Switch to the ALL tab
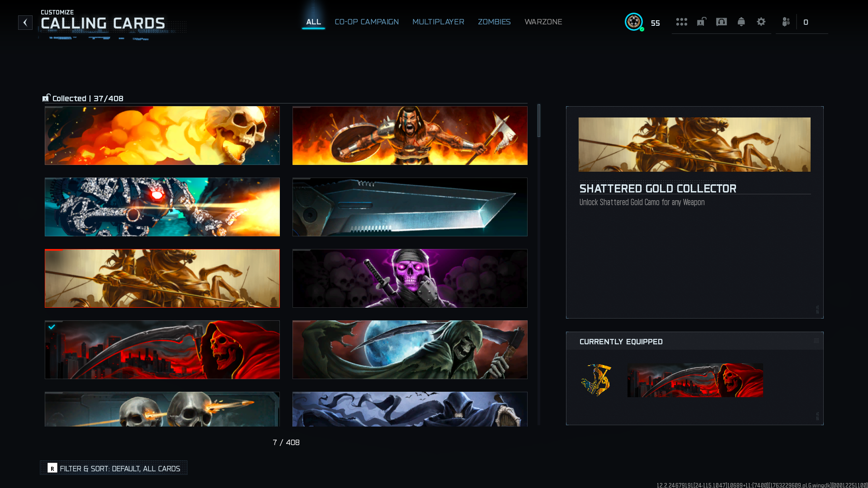Viewport: 868px width, 488px height. [x=313, y=22]
